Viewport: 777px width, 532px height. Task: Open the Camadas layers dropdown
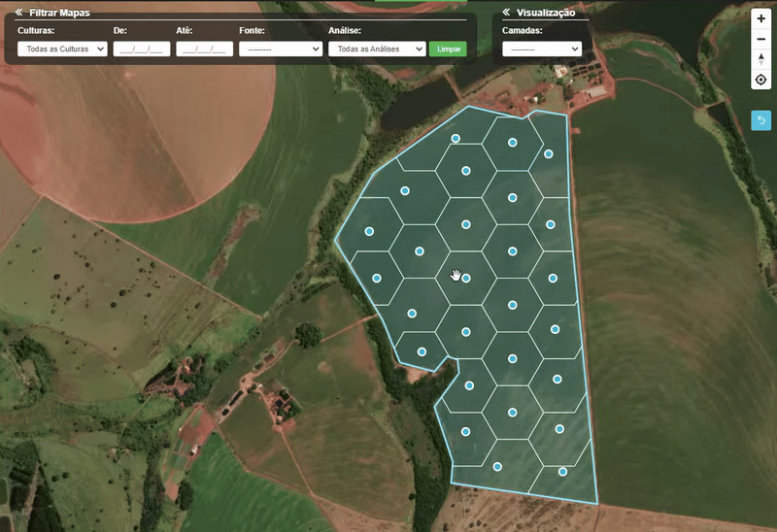(542, 49)
